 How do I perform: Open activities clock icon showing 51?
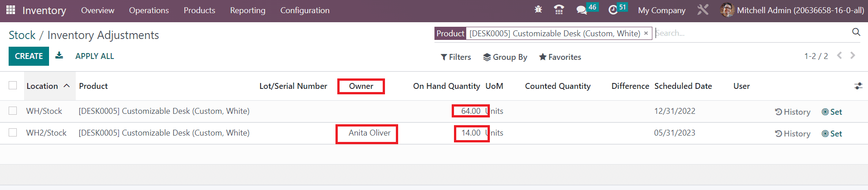click(x=618, y=9)
